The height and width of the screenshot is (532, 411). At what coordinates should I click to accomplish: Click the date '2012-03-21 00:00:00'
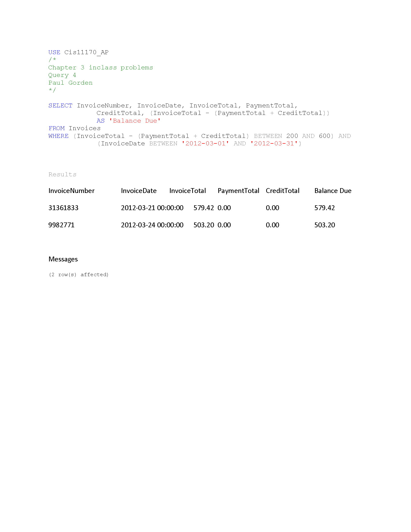tap(152, 208)
